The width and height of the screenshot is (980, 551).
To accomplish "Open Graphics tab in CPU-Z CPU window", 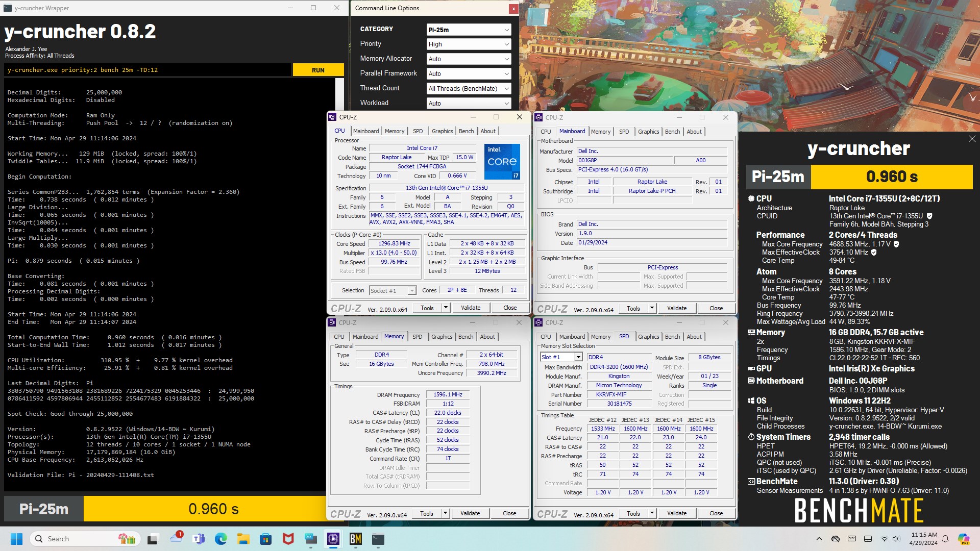I will click(x=442, y=131).
